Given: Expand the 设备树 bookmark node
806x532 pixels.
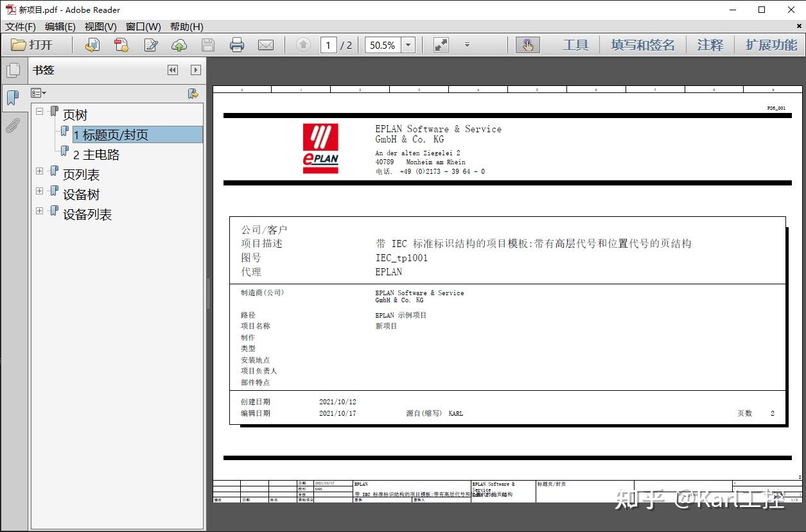Looking at the screenshot, I should point(39,191).
